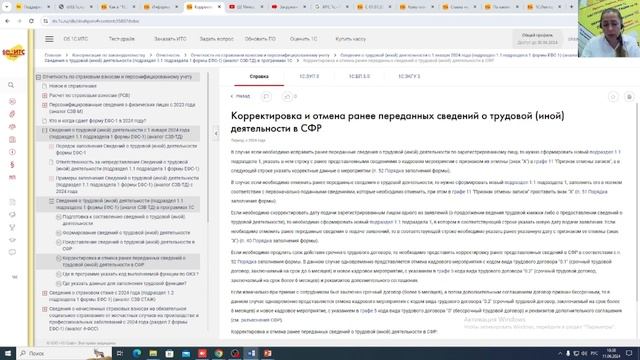Image resolution: width=640 pixels, height=360 pixels.
Task: Expand Сведения о страховом стаже с 2024 года node
Action: click(45, 293)
